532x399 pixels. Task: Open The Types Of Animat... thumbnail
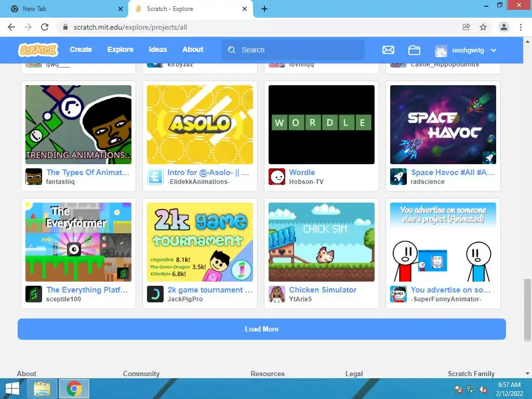(x=78, y=125)
